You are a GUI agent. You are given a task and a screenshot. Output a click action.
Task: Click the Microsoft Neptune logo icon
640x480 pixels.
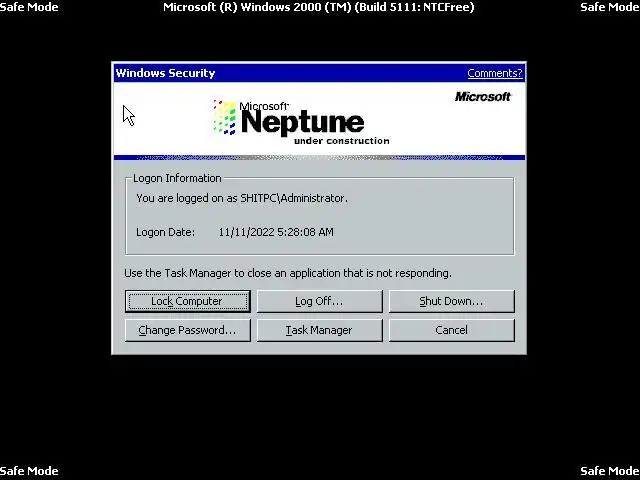[224, 117]
